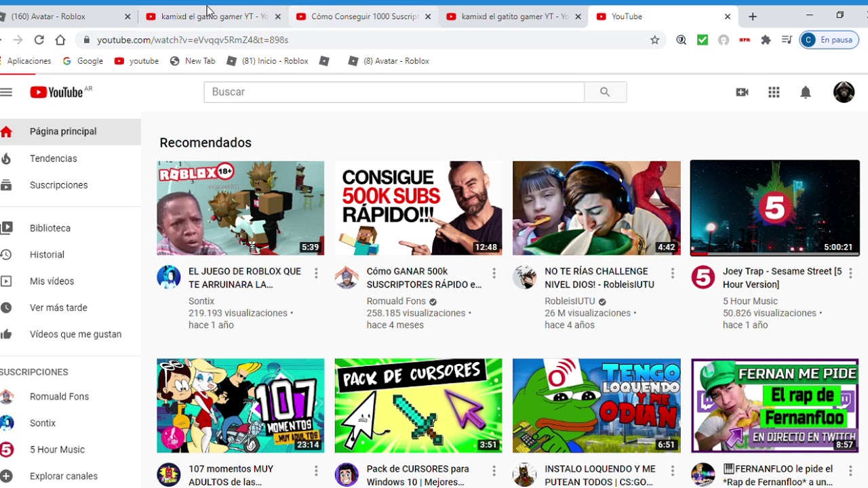Open the Sontix channel avatar beside the Roblox video
This screenshot has height=488, width=868.
click(169, 277)
